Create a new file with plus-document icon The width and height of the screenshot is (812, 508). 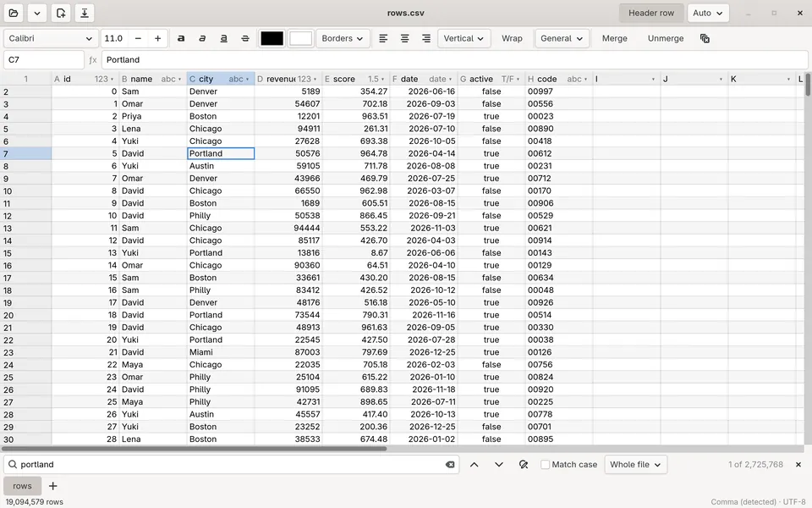pos(61,13)
